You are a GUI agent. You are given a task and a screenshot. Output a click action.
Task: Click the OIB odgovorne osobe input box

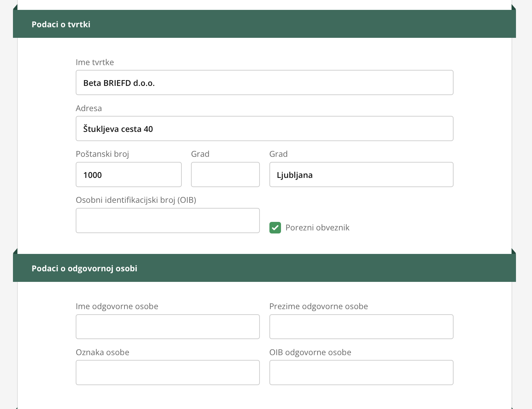361,373
